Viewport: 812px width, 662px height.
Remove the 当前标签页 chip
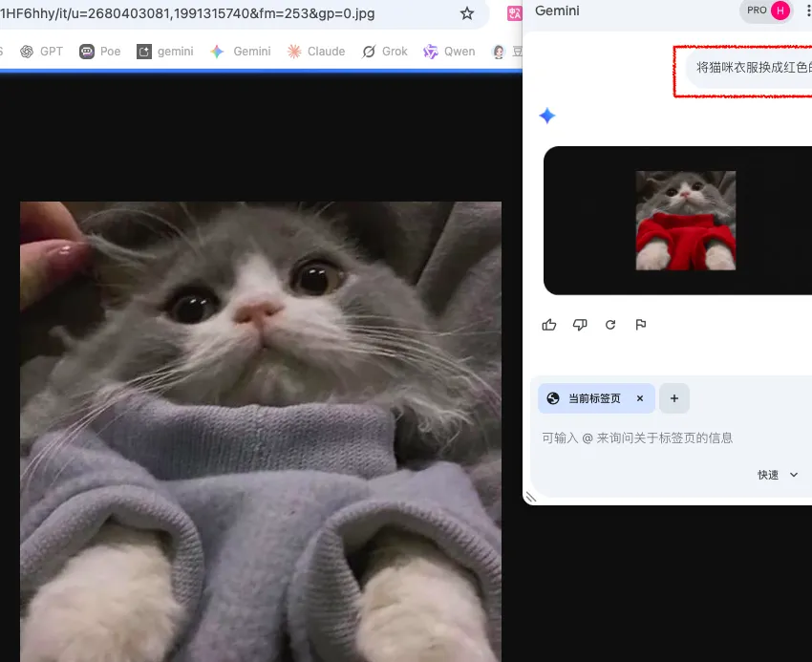(x=640, y=398)
